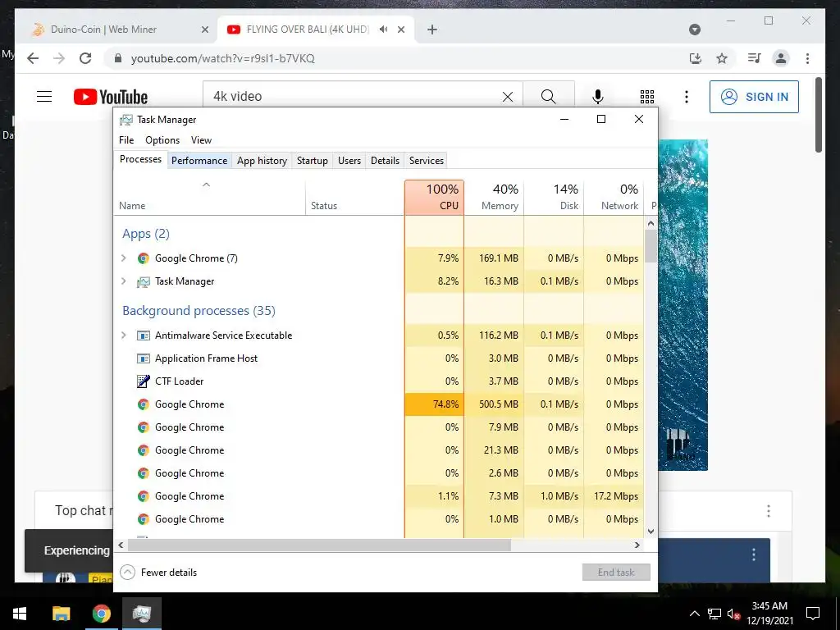Open the YouTube apps grid icon

647,97
